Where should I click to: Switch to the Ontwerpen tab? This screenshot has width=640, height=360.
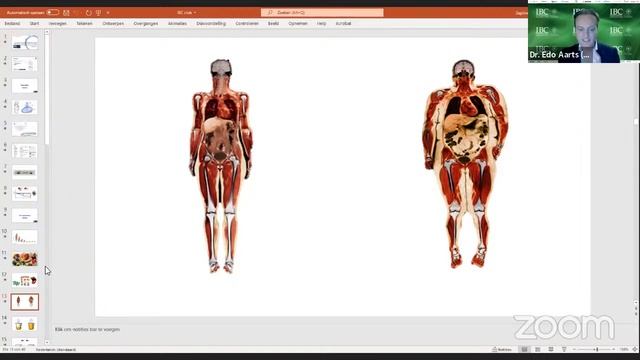coord(113,24)
